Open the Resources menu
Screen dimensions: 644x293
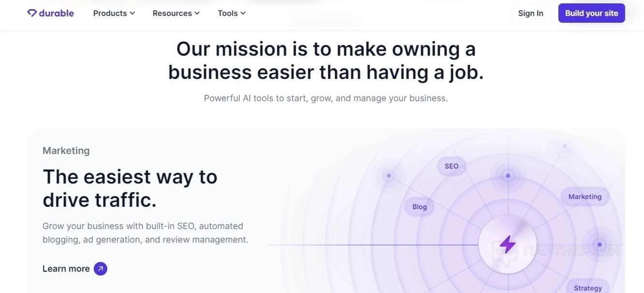click(172, 14)
